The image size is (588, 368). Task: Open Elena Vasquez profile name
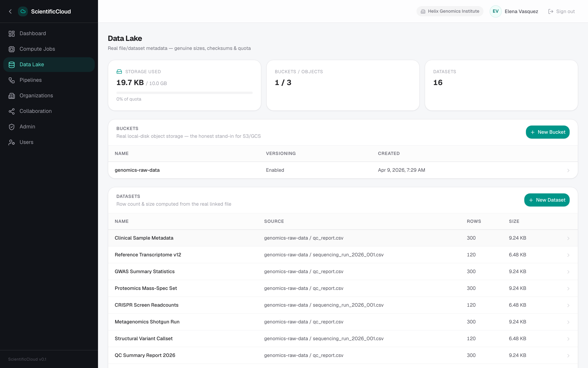pos(521,11)
